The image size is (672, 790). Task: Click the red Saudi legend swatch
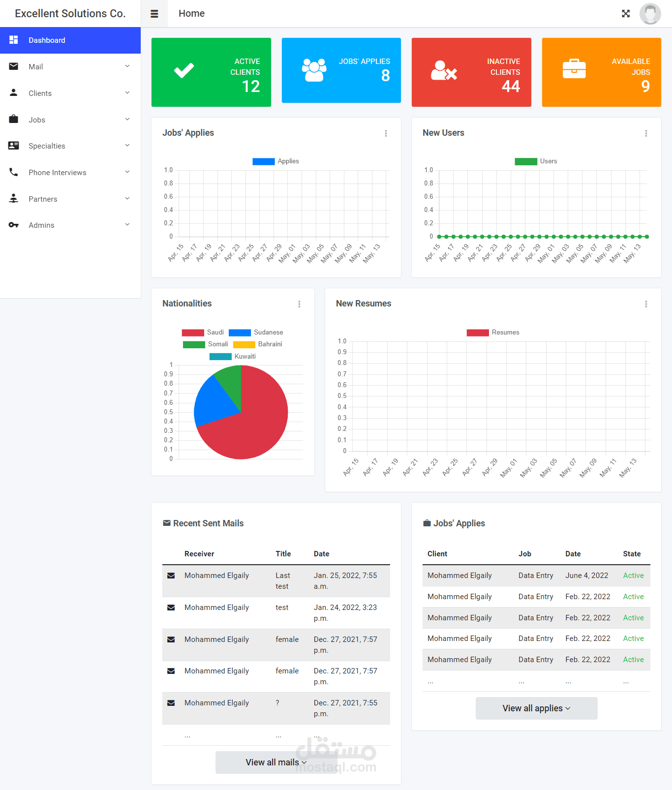tap(193, 333)
